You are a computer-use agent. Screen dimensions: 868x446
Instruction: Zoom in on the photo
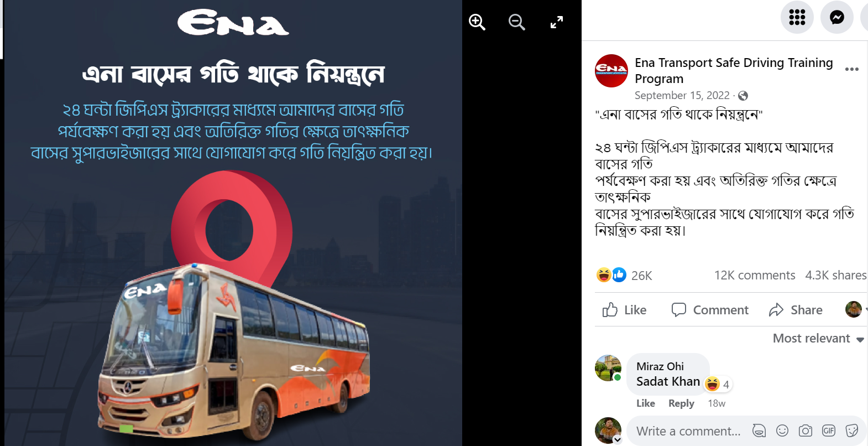point(477,22)
